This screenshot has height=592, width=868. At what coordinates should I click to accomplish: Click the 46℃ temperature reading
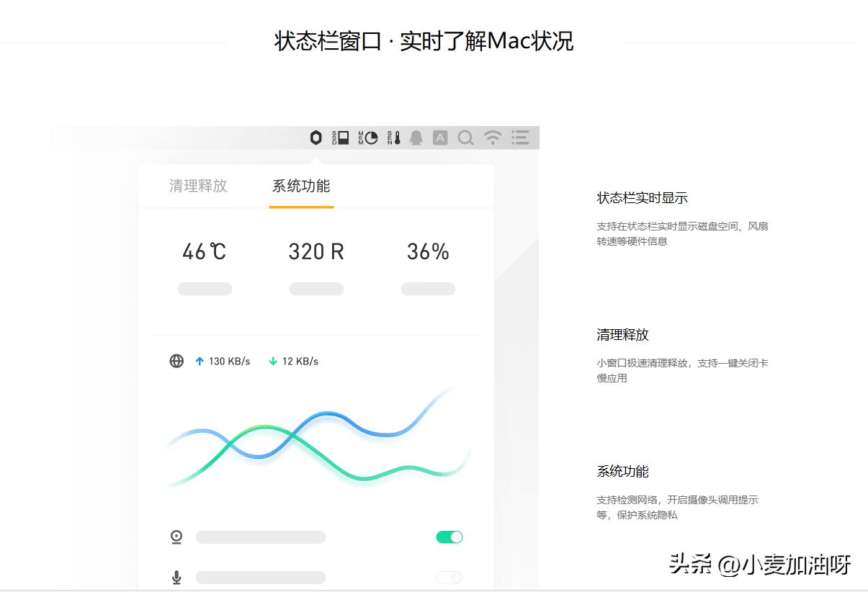point(205,252)
